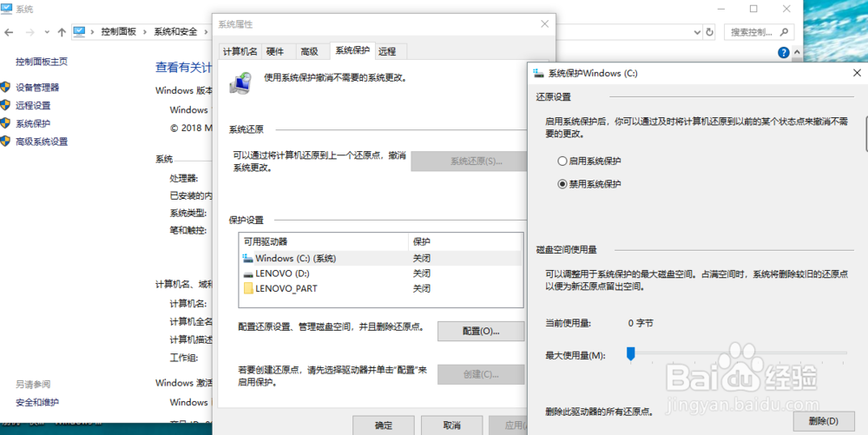868x435 pixels.
Task: Select the 启用系统保护 radio button
Action: tap(562, 161)
